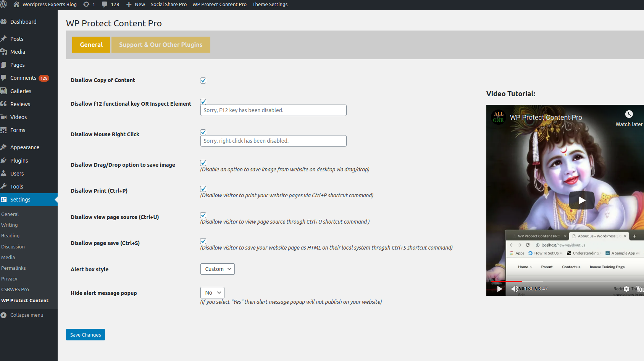Toggle Disallow view page source checkbox

(203, 215)
